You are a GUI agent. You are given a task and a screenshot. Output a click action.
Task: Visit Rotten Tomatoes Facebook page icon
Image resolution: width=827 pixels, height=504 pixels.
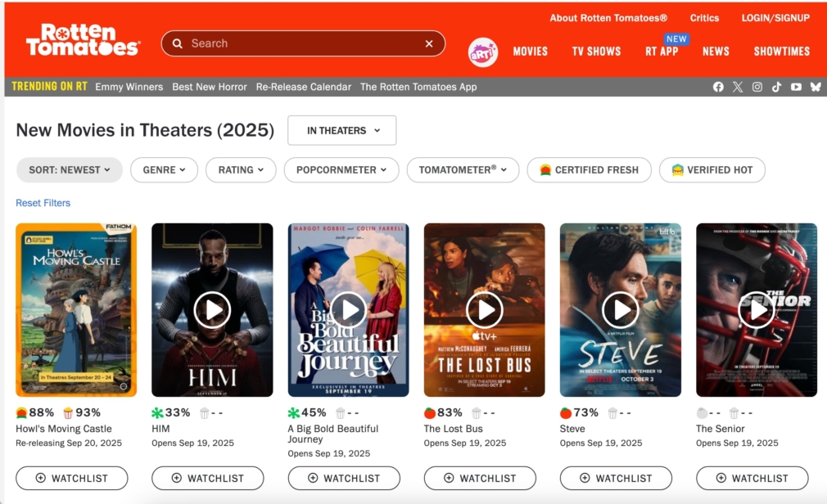point(718,87)
